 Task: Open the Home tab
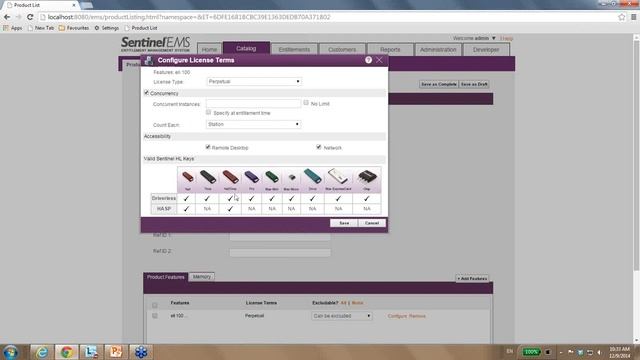coord(209,49)
